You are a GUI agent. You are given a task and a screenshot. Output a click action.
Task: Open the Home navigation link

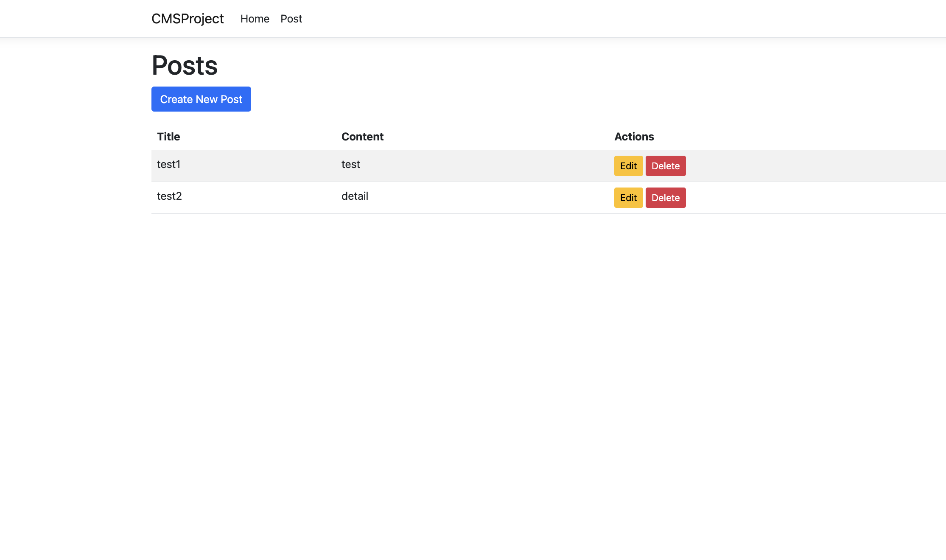255,19
